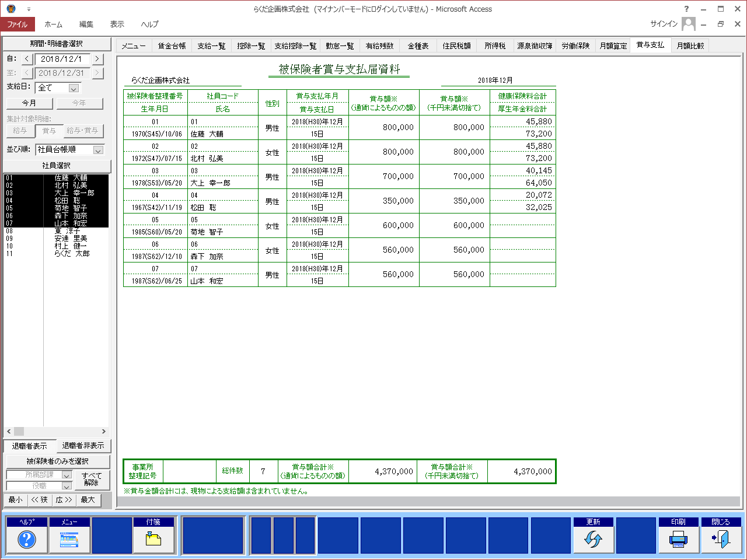Open the 所属部課 department dropdown

[66, 475]
